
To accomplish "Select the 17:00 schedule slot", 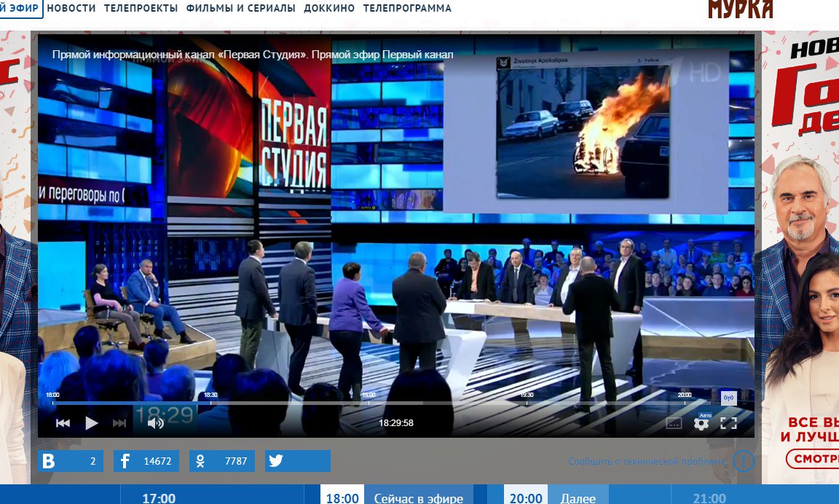I will 158,497.
